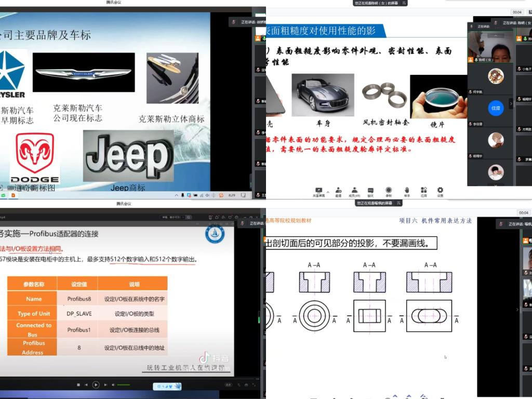Open the Apps (应用) icon
This screenshot has width=532, height=399.
pos(423,190)
